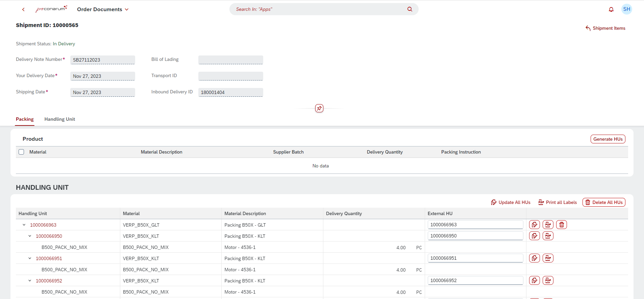The image size is (644, 299).
Task: Go to Shipment Items link
Action: pyautogui.click(x=605, y=28)
